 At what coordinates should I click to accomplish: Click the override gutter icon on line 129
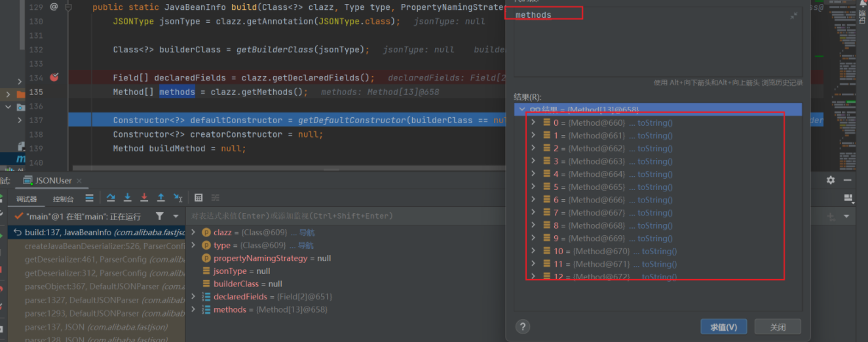tap(54, 7)
